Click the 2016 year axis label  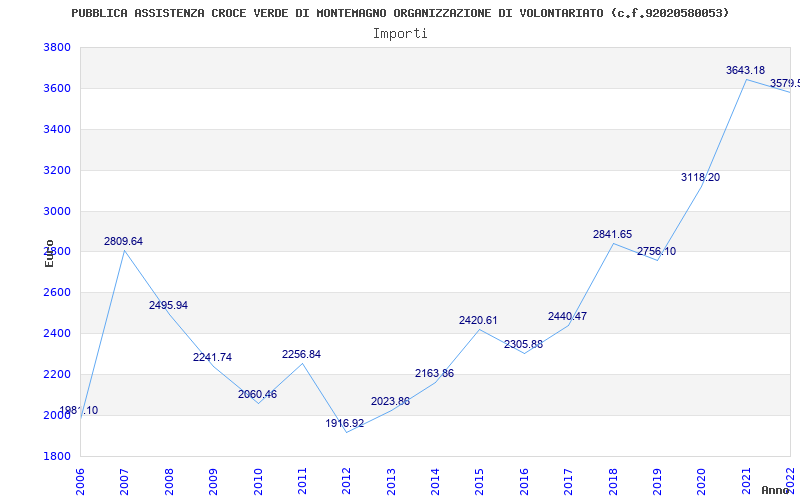click(x=524, y=481)
